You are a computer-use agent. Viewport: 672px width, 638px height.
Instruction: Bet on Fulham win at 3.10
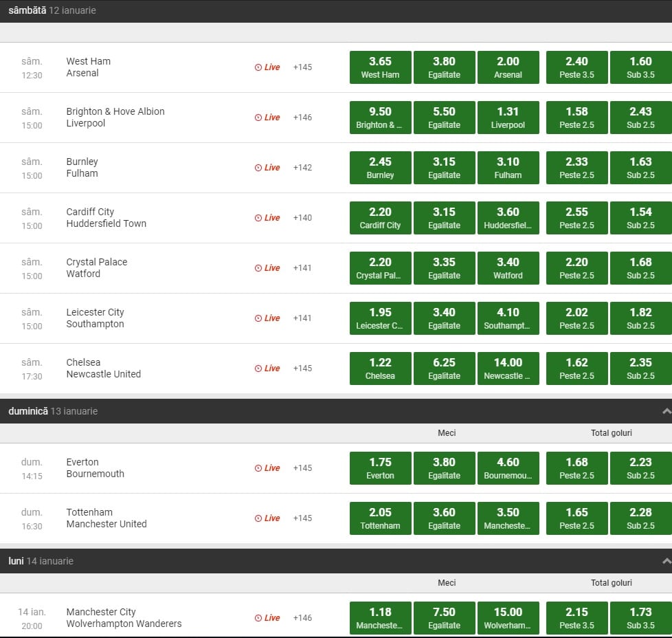coord(508,168)
